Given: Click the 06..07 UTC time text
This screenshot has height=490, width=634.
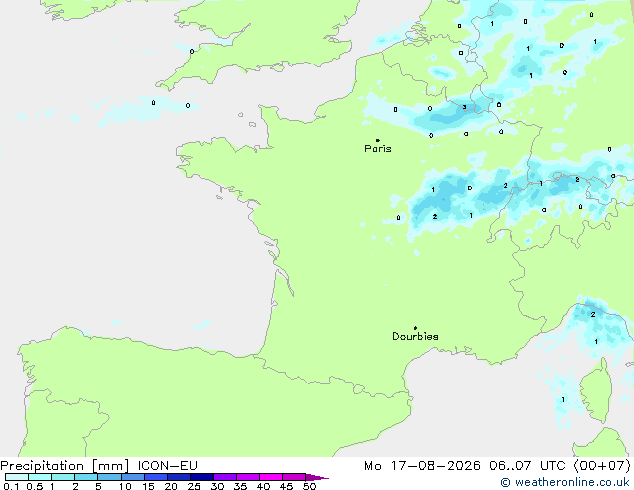Looking at the screenshot, I should click(x=527, y=466).
